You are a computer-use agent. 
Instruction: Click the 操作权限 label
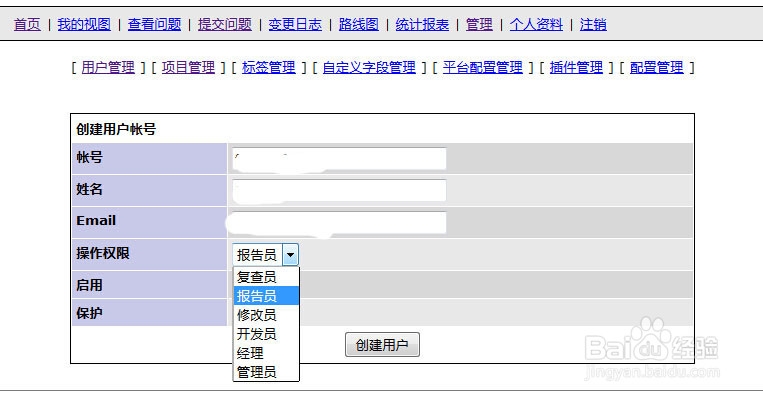pyautogui.click(x=103, y=253)
